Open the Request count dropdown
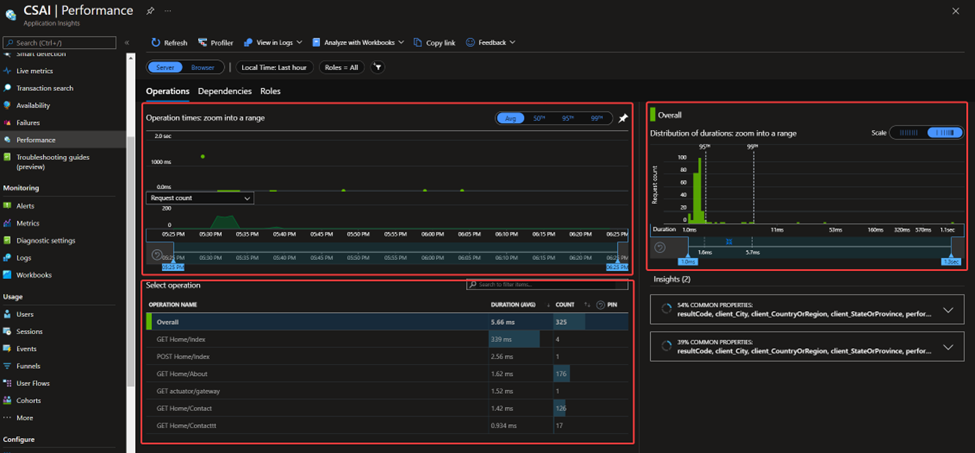This screenshot has width=975, height=453. tap(200, 198)
